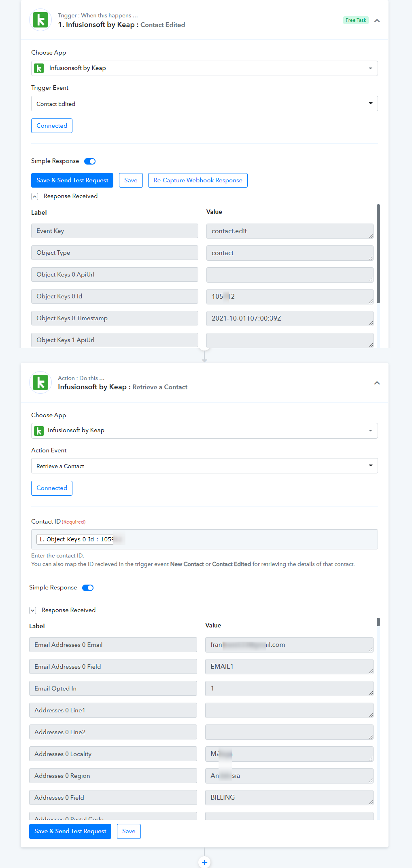Click Addresses 0 Line1 label
Screen dimensions: 412x868
point(113,710)
